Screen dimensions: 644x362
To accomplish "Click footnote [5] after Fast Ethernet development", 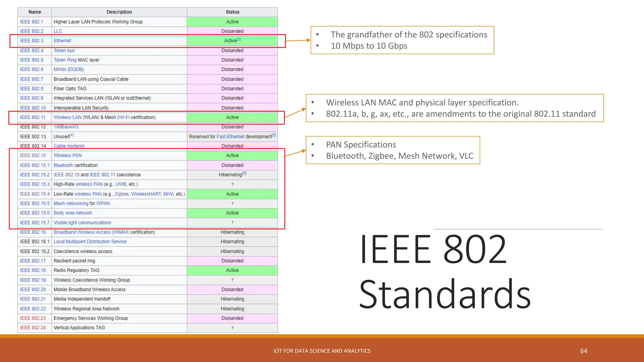I will (x=274, y=135).
